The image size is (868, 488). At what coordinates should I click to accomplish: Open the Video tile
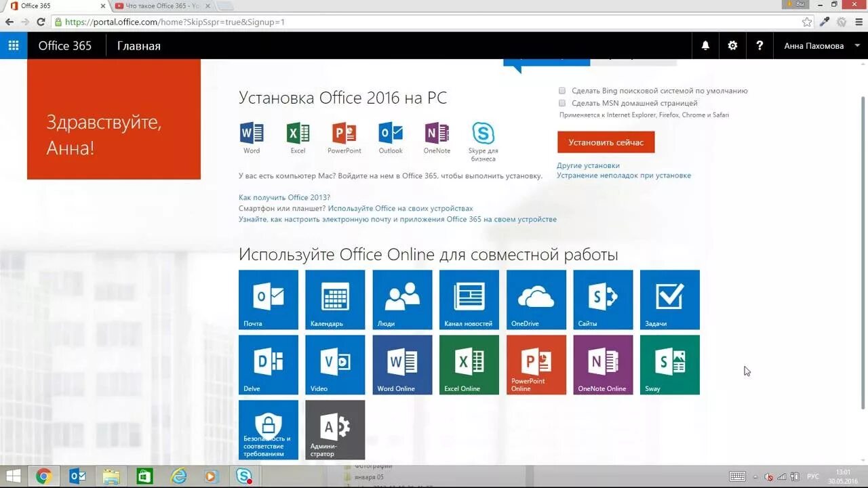coord(335,365)
